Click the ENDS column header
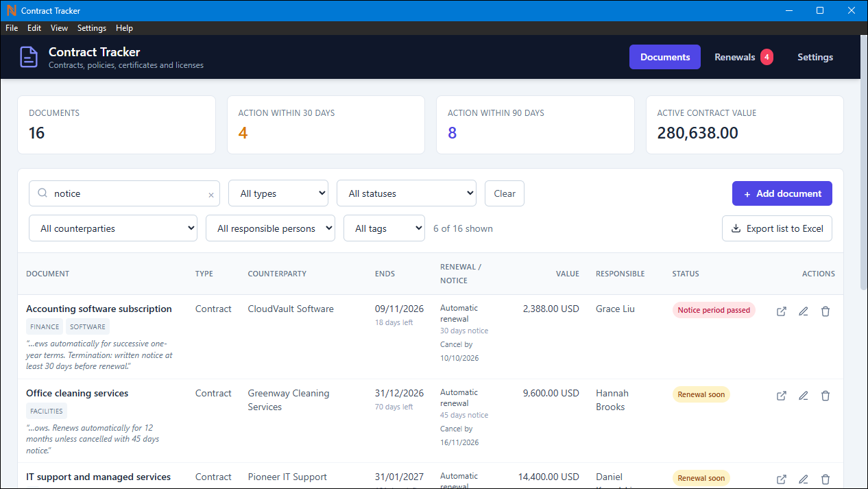This screenshot has width=868, height=489. pos(385,274)
